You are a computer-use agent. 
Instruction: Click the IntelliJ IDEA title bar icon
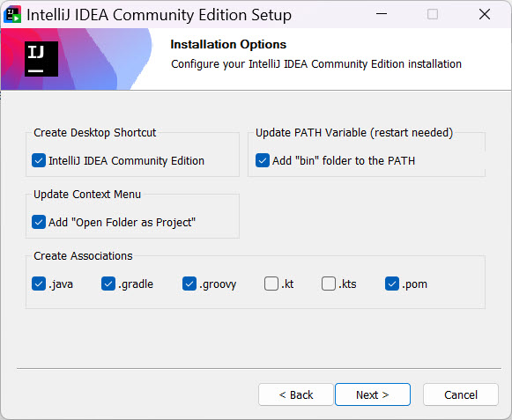pyautogui.click(x=12, y=14)
